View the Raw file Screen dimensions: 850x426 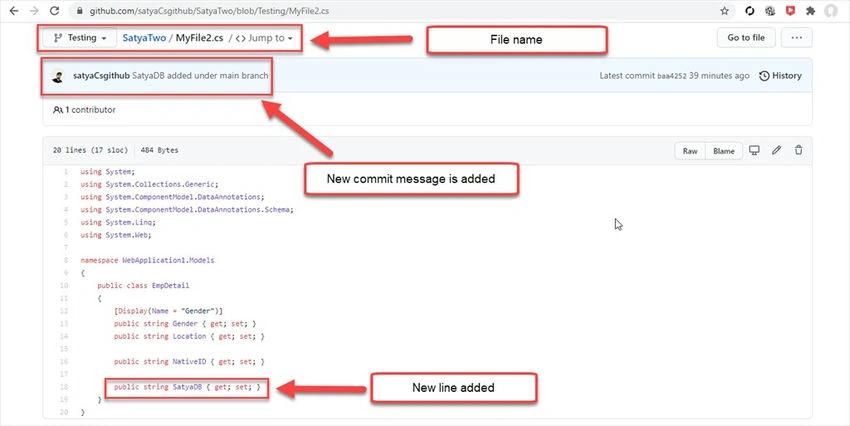[690, 151]
